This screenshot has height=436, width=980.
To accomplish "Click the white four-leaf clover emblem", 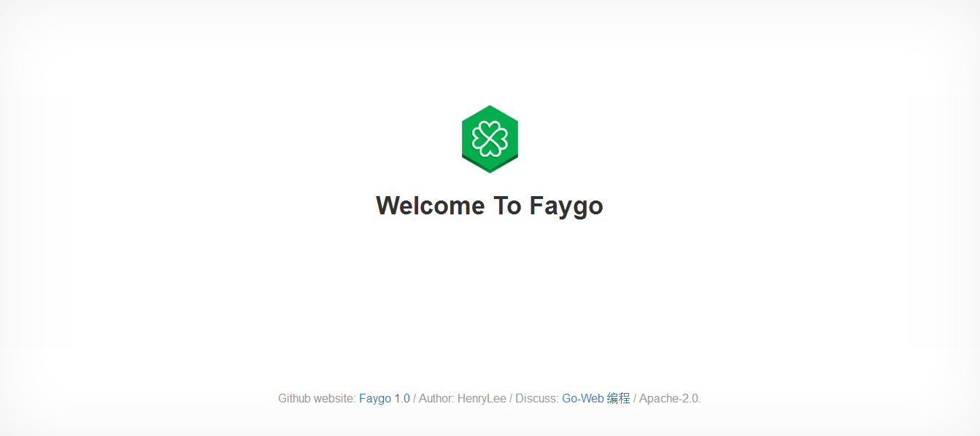I will [490, 139].
